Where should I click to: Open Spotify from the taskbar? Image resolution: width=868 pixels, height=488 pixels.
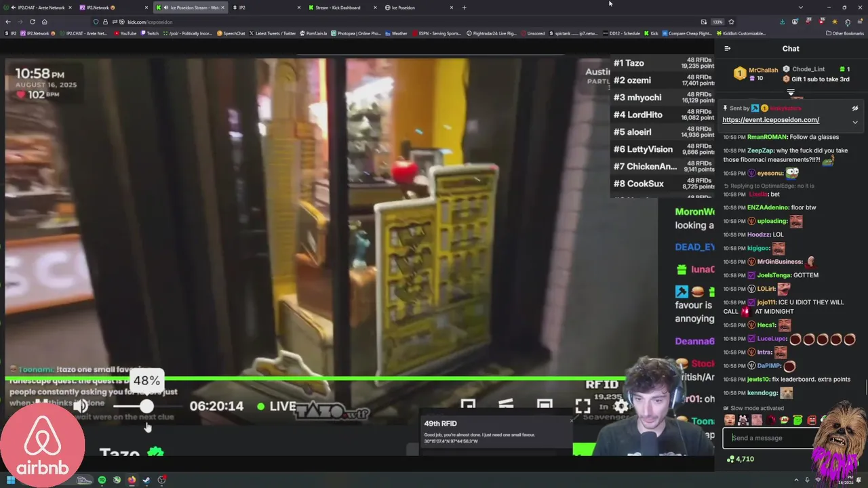click(102, 480)
